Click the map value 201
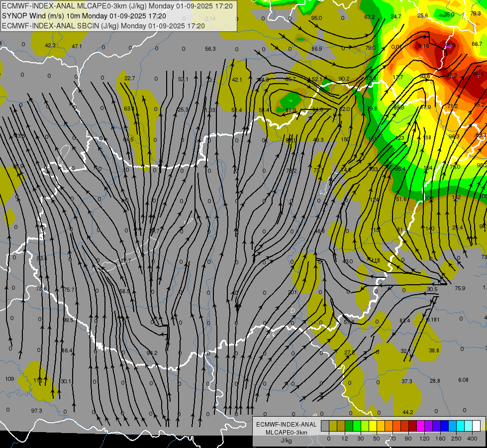Viewport: 487px width, 448px height. [x=292, y=292]
